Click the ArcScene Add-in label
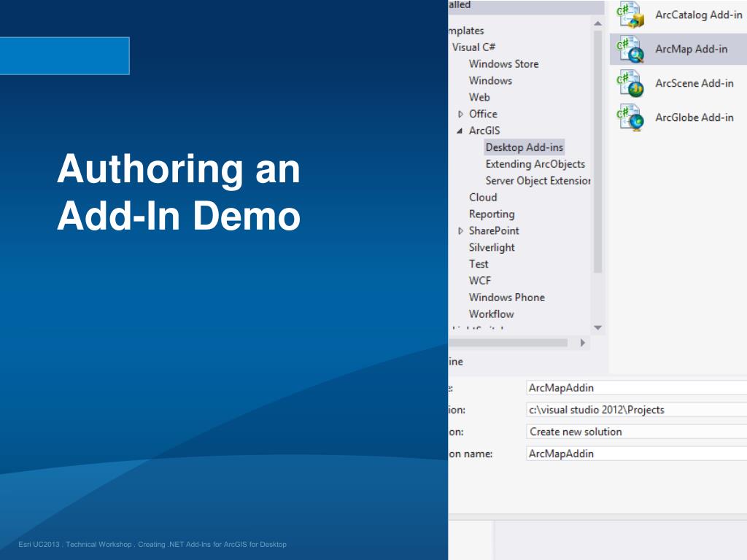The image size is (747, 560). 694,83
